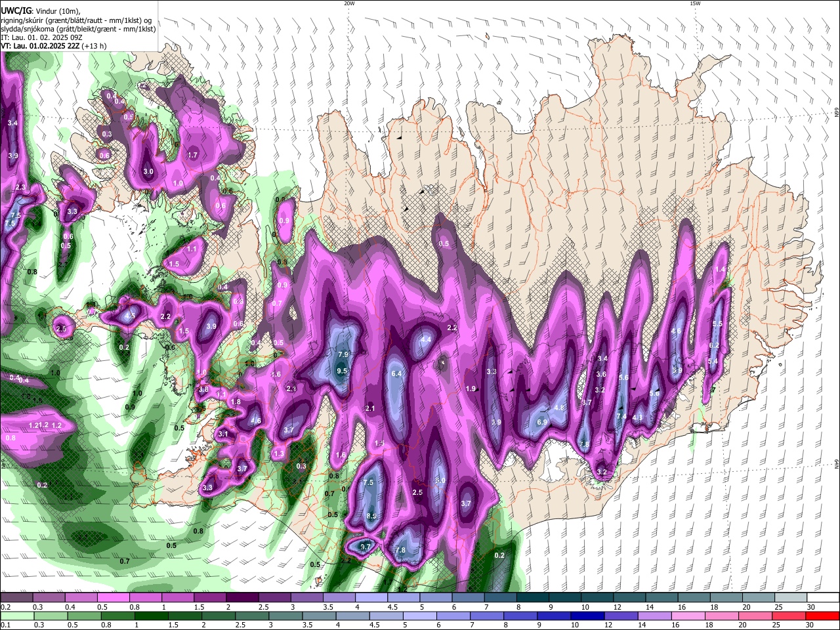This screenshot has height=630, width=840.
Task: Click upper legend swatch between 8 and 9
Action: click(532, 598)
